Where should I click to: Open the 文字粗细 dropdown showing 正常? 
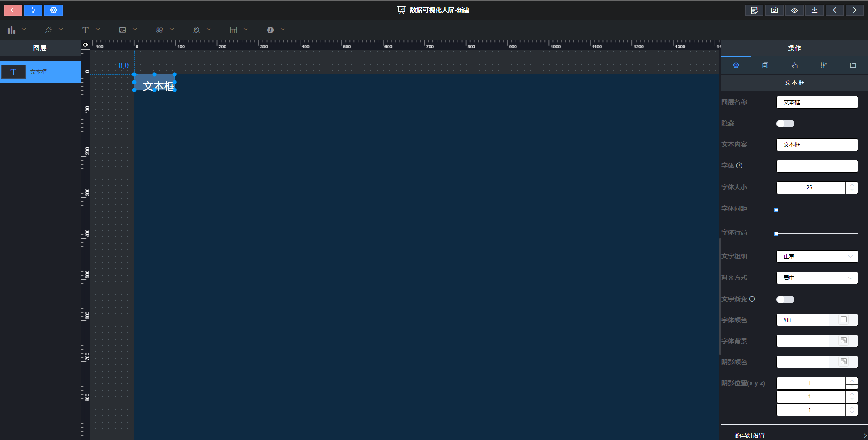tap(817, 257)
